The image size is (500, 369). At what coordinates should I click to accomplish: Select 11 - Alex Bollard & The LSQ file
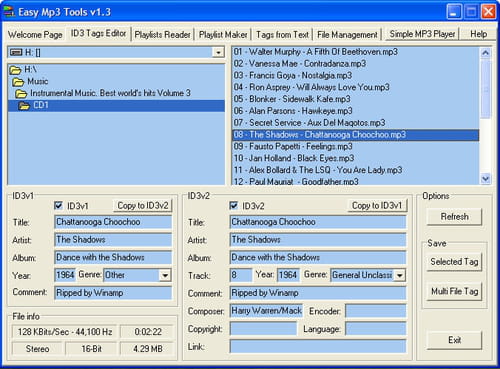point(356,170)
